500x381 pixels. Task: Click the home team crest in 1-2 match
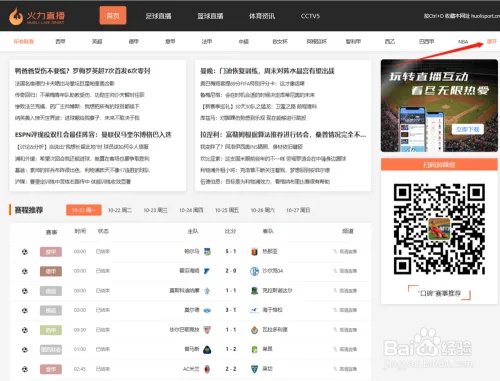click(207, 349)
